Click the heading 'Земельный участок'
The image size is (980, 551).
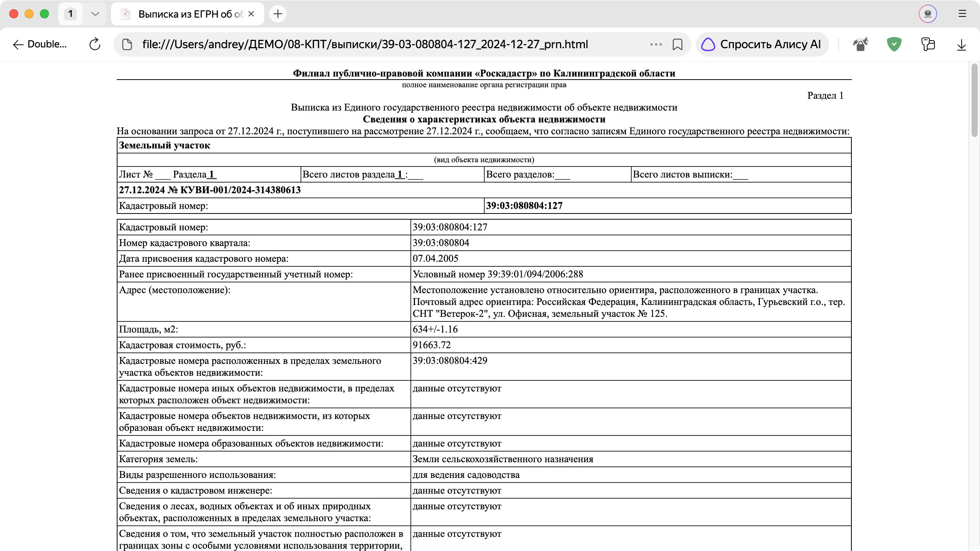click(165, 145)
